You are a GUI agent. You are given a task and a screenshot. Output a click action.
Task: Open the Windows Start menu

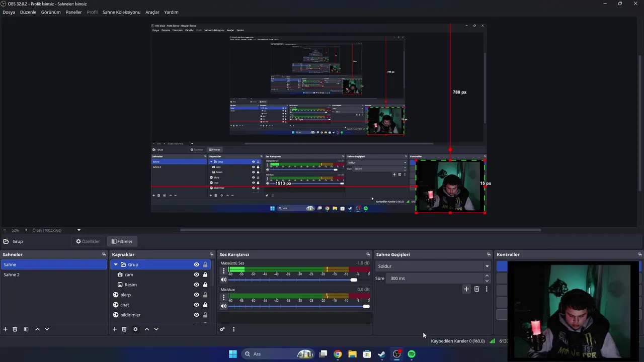pyautogui.click(x=233, y=354)
